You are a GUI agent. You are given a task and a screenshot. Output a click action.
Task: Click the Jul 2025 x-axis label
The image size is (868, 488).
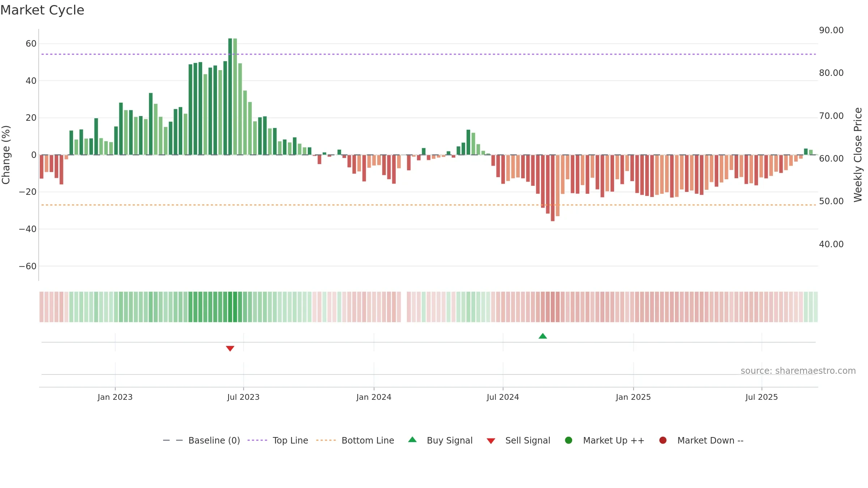(x=762, y=397)
